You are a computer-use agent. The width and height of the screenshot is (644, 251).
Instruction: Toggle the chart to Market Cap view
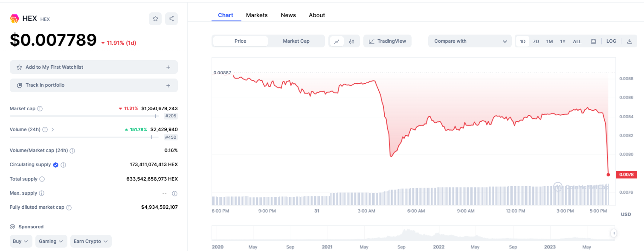296,41
